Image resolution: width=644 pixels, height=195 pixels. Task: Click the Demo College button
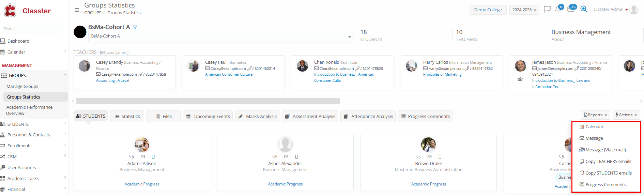(488, 10)
